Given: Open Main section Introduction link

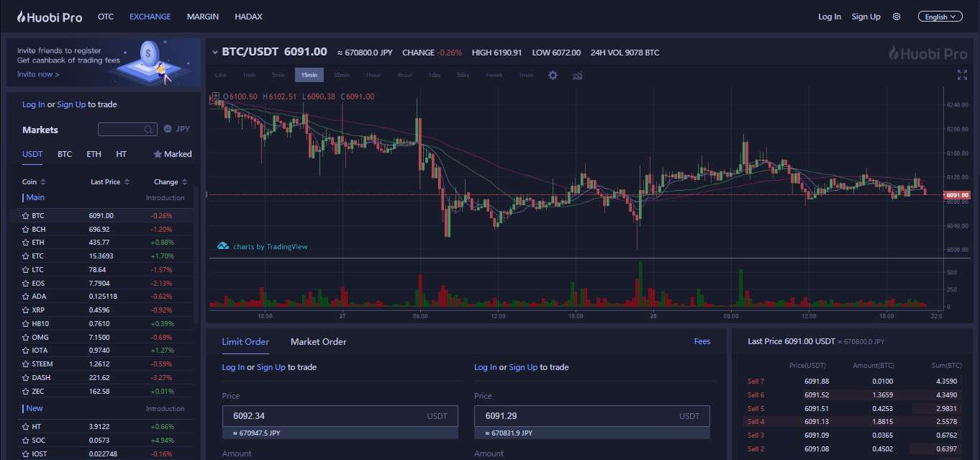Looking at the screenshot, I should 165,198.
